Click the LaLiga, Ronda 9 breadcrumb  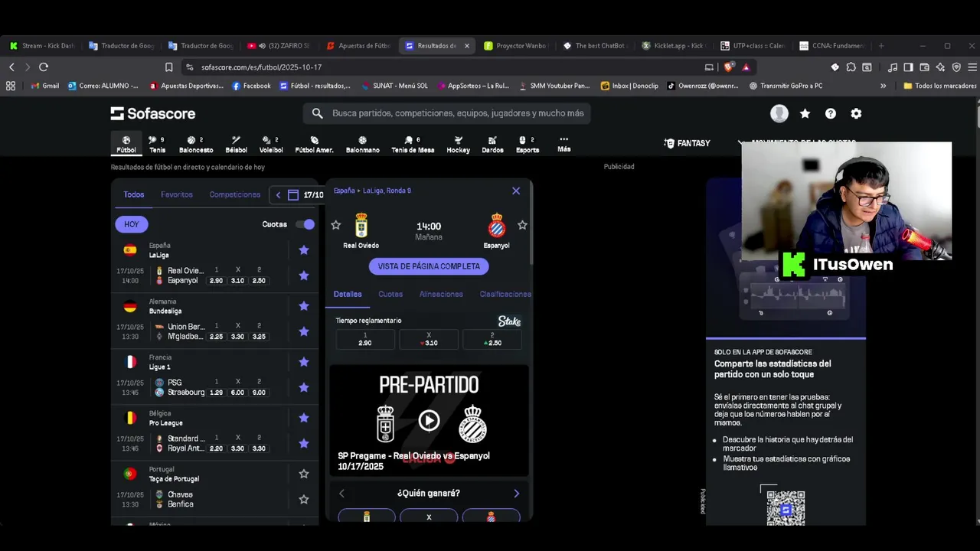coord(387,191)
